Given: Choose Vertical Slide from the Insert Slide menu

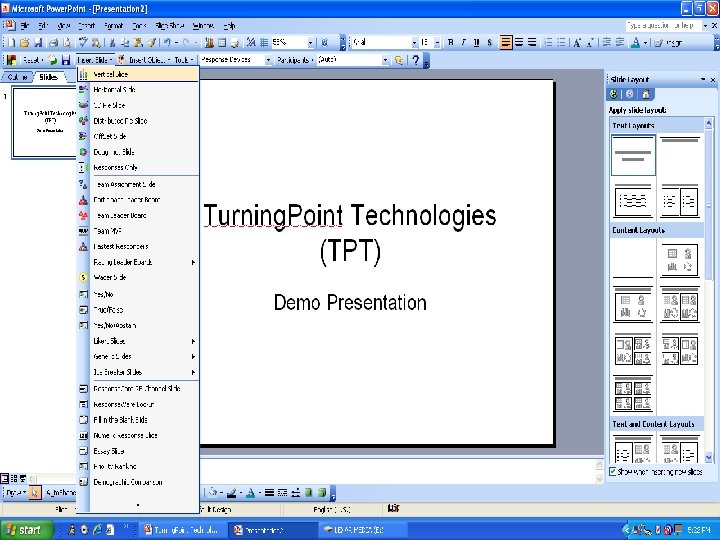Looking at the screenshot, I should click(138, 74).
